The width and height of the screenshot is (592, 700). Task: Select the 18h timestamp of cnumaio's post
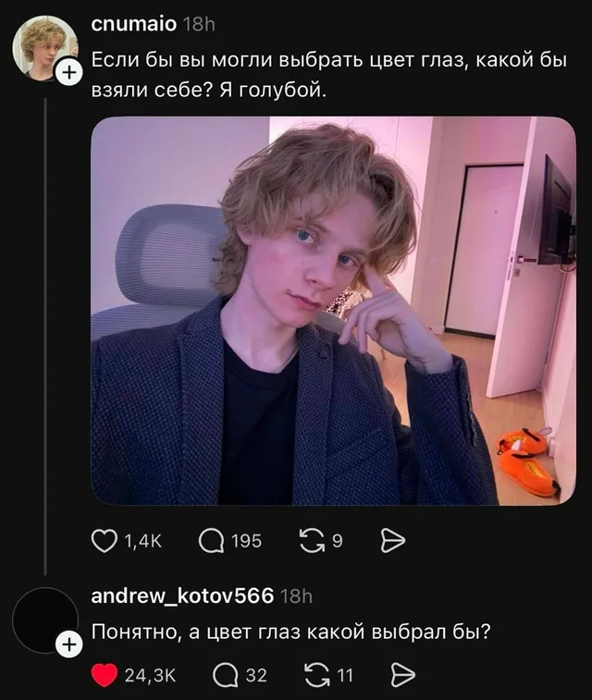tap(199, 25)
